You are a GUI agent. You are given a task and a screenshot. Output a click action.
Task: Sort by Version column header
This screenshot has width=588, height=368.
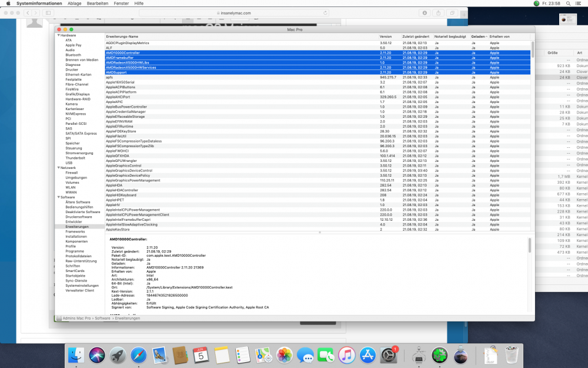click(390, 37)
